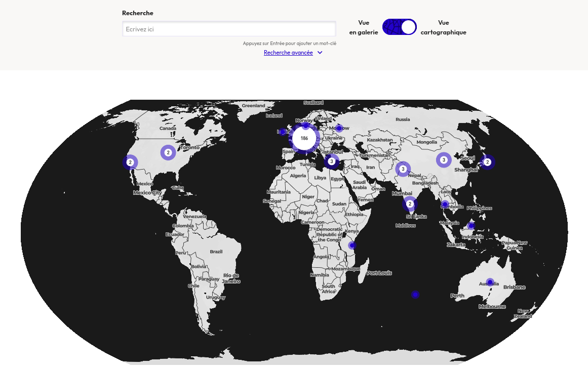Screen dimensions: 588x369
Task: Open the marker over Indonesia near Borneo
Action: point(471,226)
